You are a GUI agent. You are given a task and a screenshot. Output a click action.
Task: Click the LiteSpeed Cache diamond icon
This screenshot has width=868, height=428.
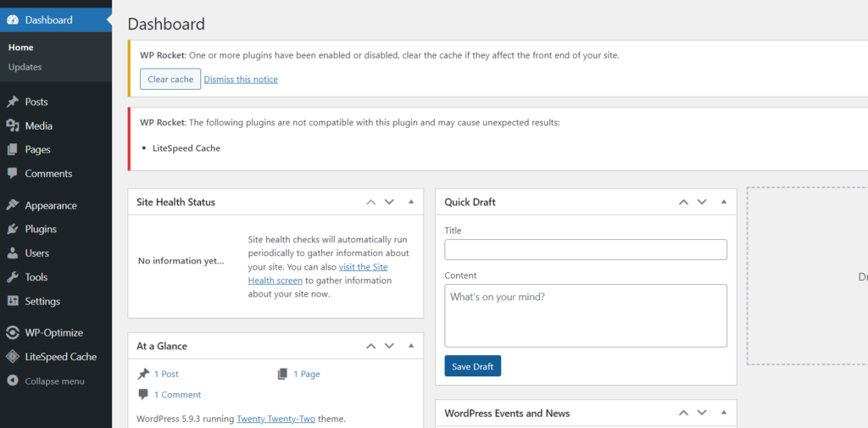pyautogui.click(x=13, y=357)
